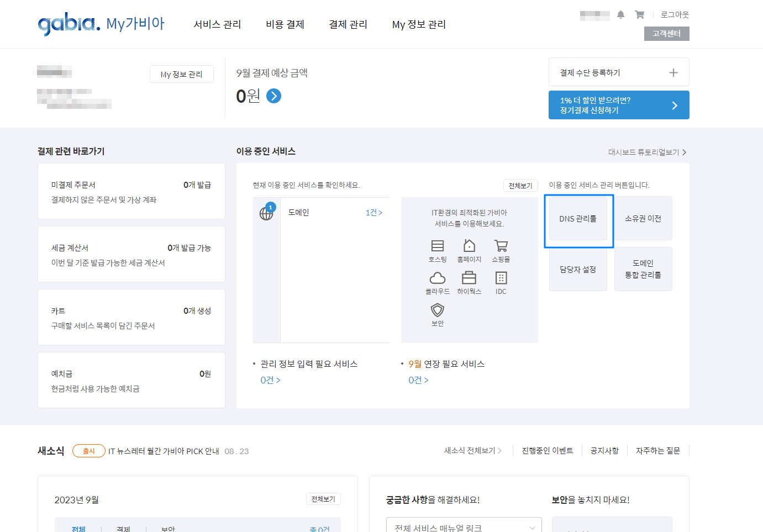Screen dimensions: 763x532
Task: Click 진행중인 이벤트 link
Action: coord(548,451)
